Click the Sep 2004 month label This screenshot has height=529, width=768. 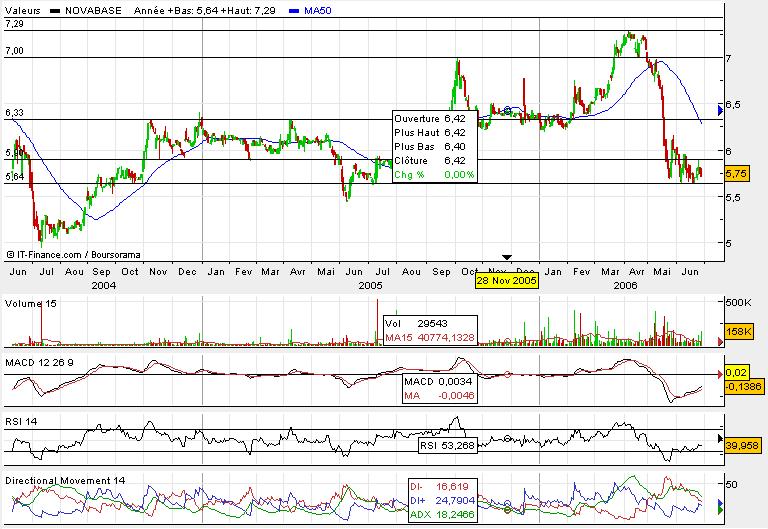(x=101, y=271)
